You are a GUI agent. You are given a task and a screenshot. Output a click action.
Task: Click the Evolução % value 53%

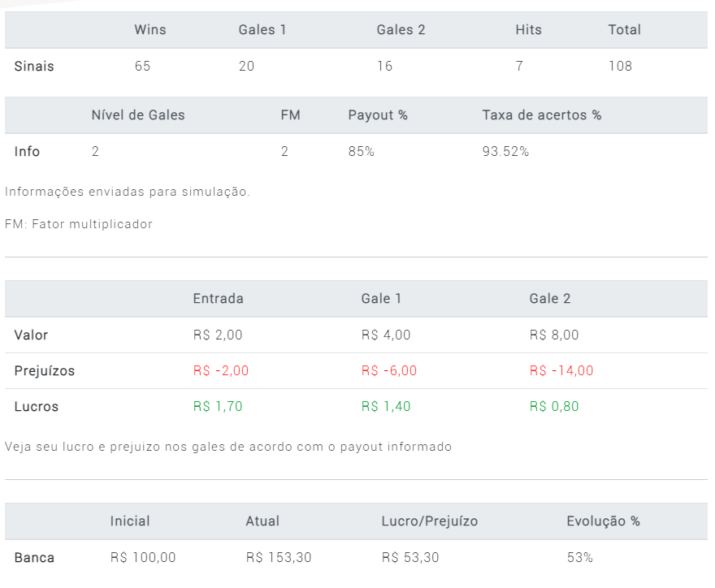coord(579,557)
